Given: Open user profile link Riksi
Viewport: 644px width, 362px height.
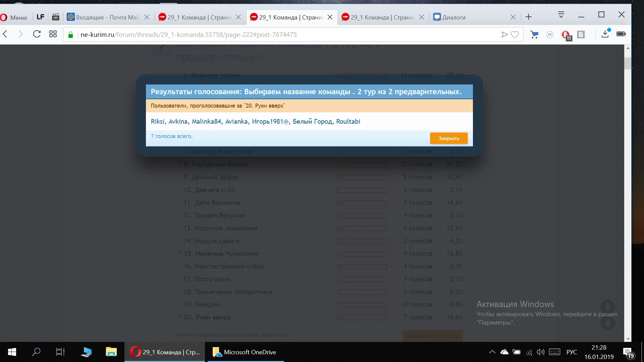Looking at the screenshot, I should (157, 122).
